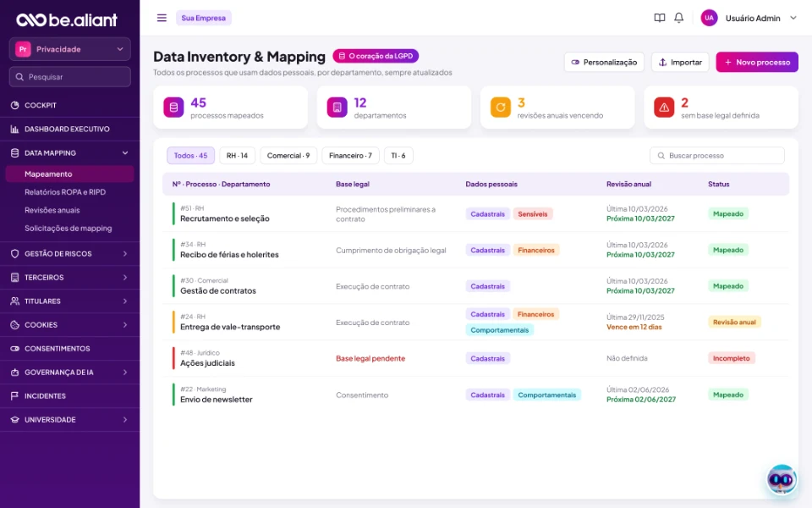Click the Governança de IA robot icon

coord(14,373)
